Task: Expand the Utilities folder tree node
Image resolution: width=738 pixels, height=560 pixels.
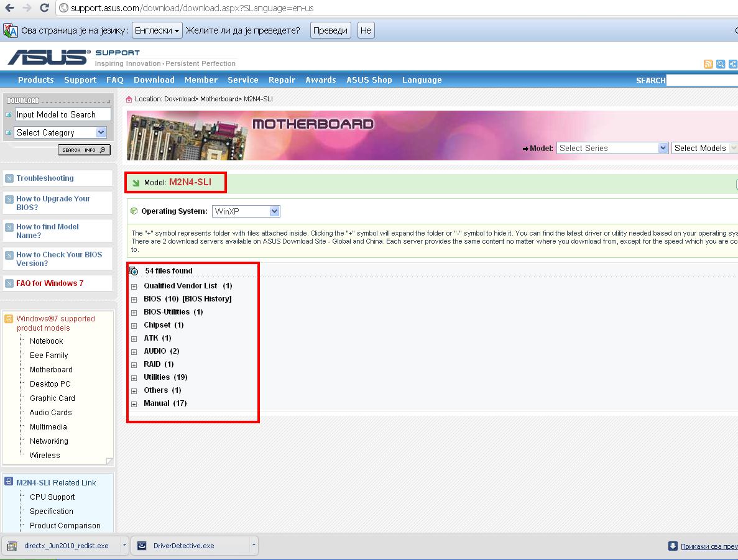Action: pos(134,378)
